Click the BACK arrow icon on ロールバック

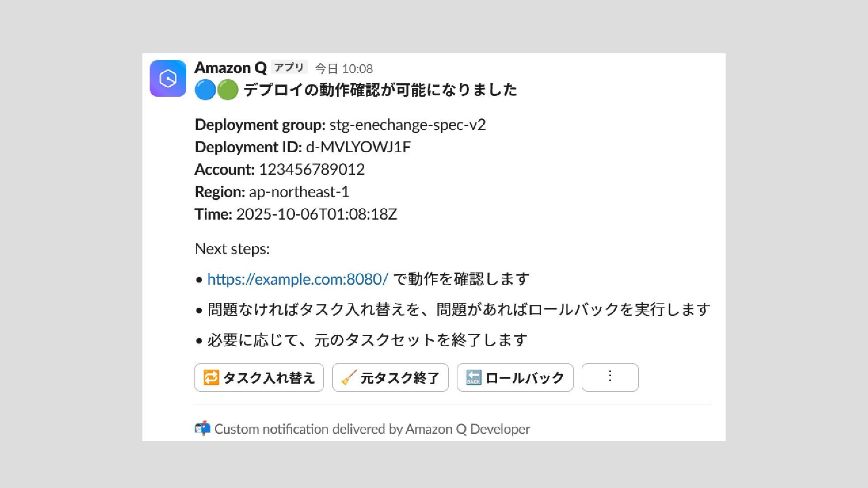(x=473, y=377)
